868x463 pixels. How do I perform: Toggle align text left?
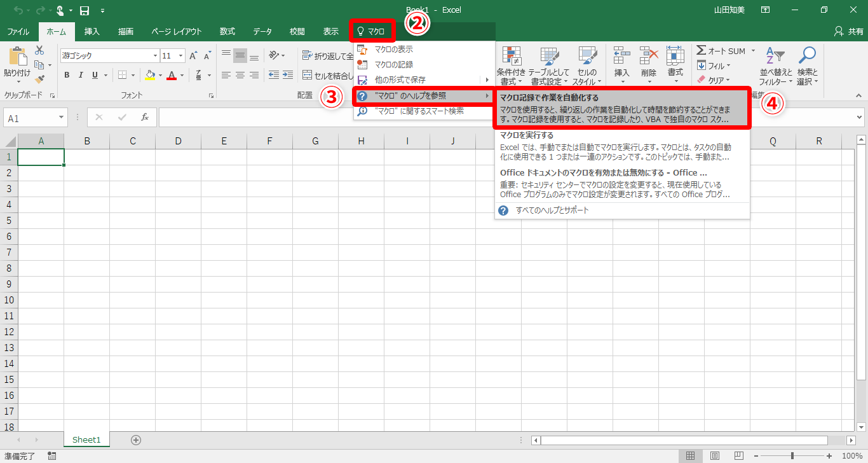point(226,75)
